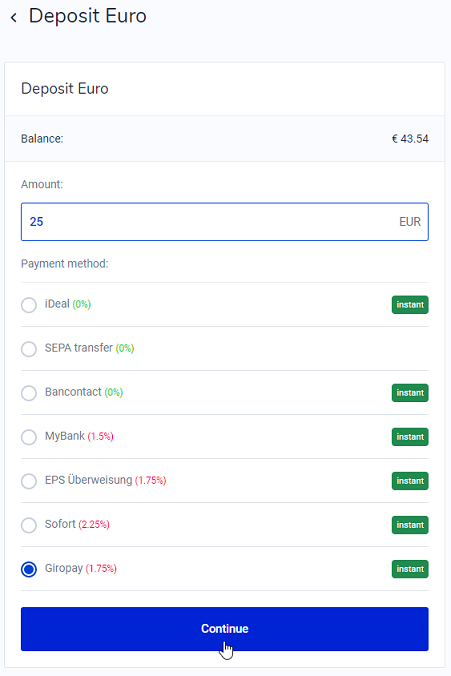Select EPS Überweisung payment option
This screenshot has width=451, height=676.
pos(29,481)
